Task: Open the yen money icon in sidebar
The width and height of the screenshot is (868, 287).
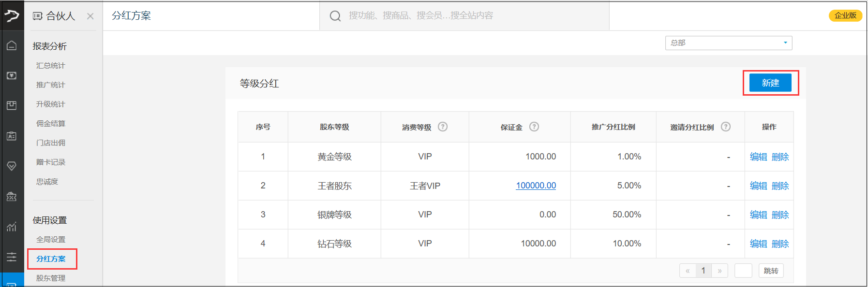Action: pos(12,76)
